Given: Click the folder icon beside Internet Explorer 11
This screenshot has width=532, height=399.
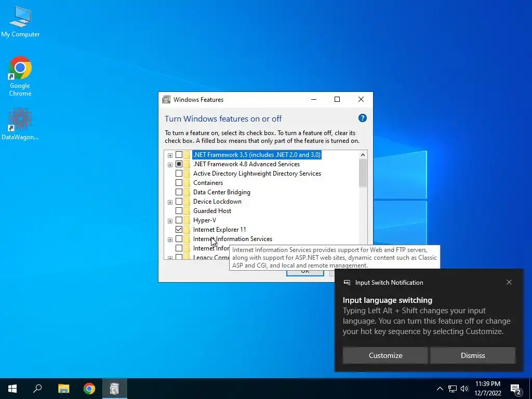Looking at the screenshot, I should click(x=187, y=229).
